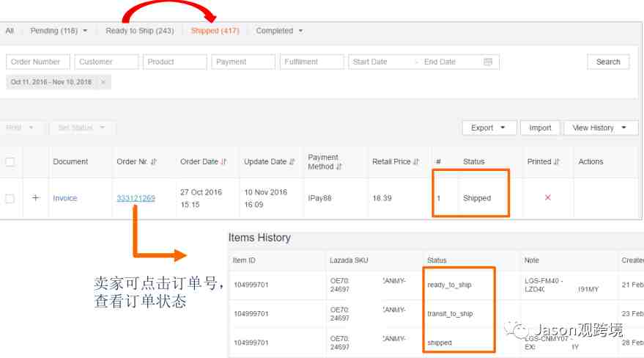Click the Document column header
Image resolution: width=644 pixels, height=358 pixels.
coord(70,161)
